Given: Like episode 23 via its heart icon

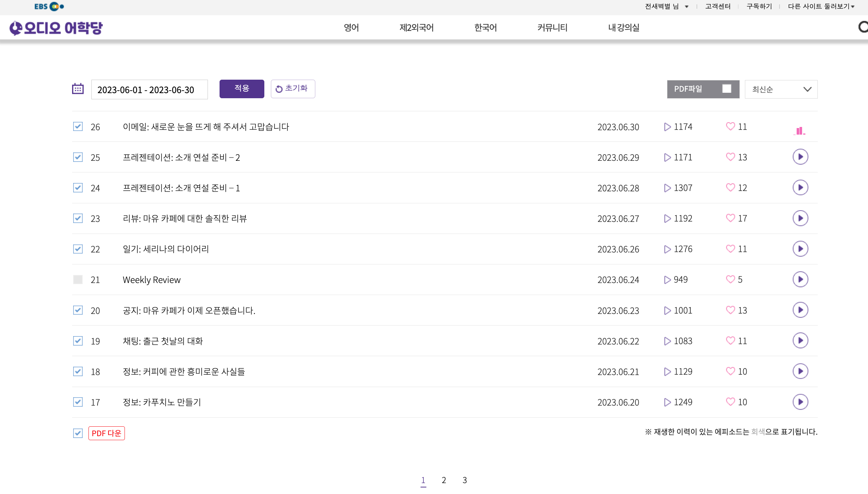Looking at the screenshot, I should point(730,218).
